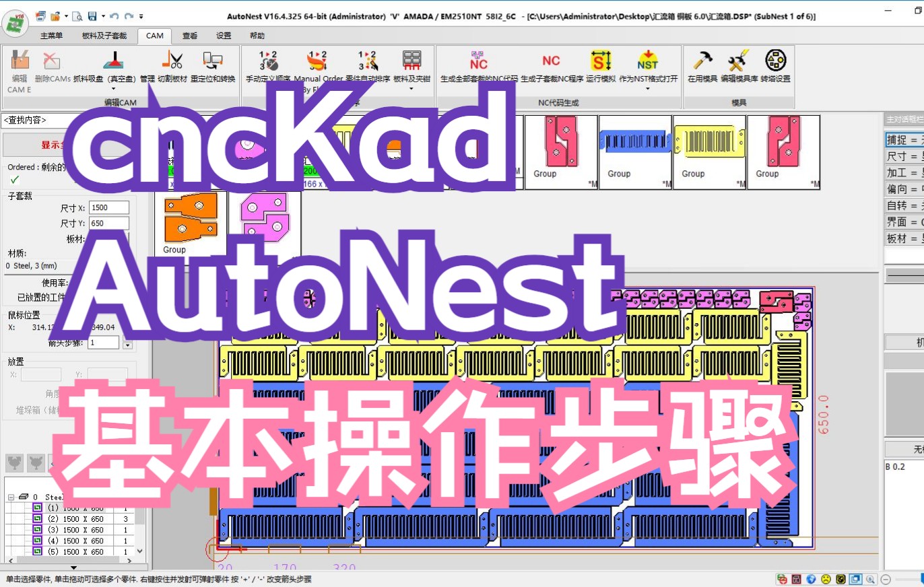Open the dropdown arrow beside the Open file icon
This screenshot has height=587, width=924.
click(65, 15)
